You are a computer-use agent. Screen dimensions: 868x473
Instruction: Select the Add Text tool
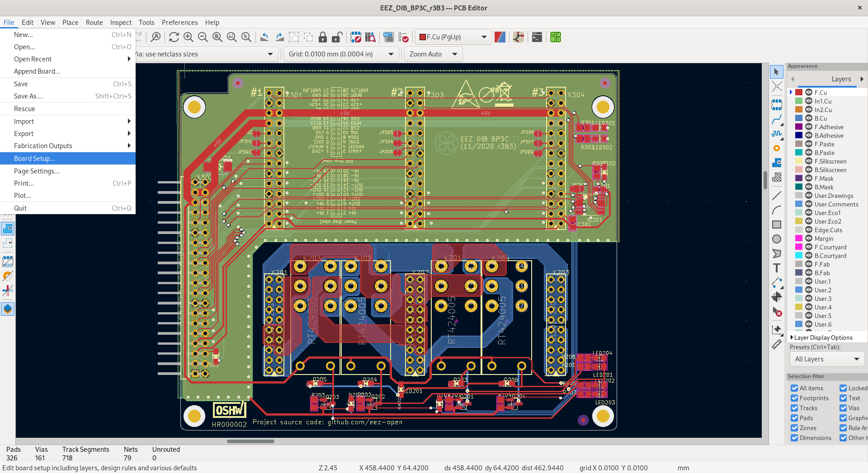coord(777,268)
